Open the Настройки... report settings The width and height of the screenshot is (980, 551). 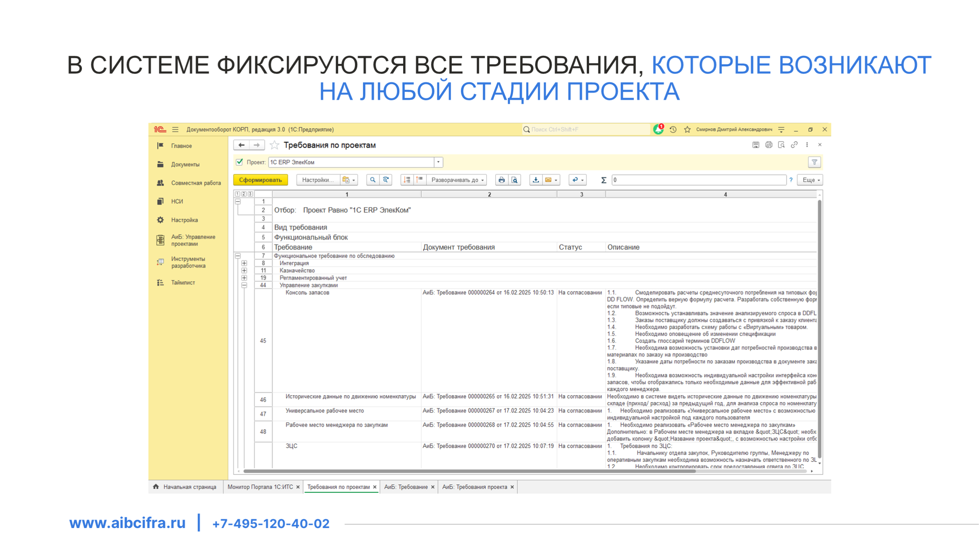click(x=317, y=180)
